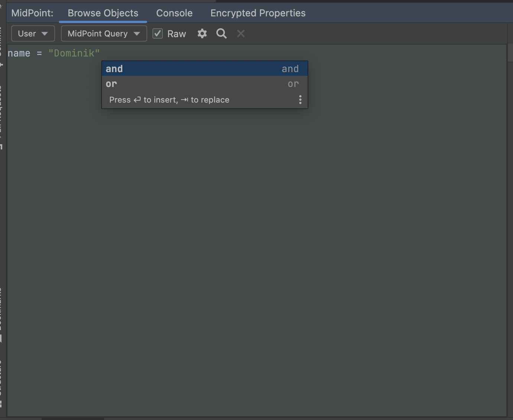Click the 'Press to insert' hint row

click(x=169, y=100)
